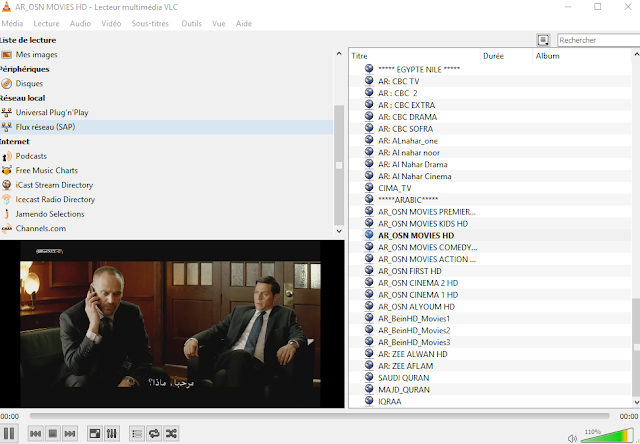Open the Aide menu
Image resolution: width=640 pixels, height=444 pixels.
243,23
